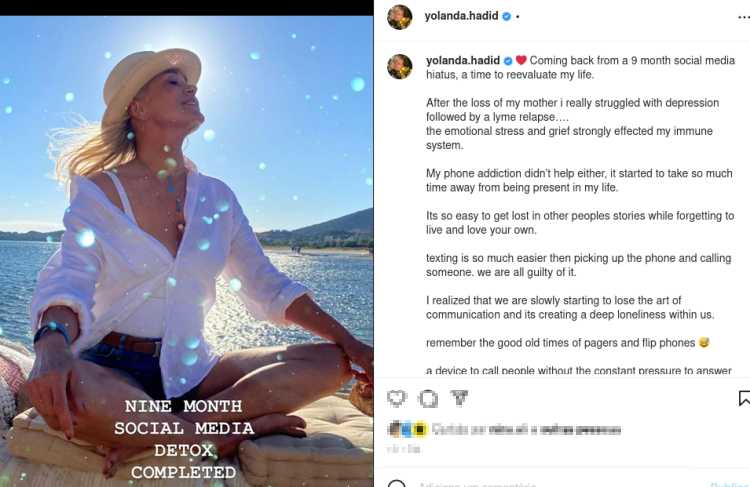The height and width of the screenshot is (487, 750).
Task: Click the "Nine Month Social Media Detox" overlay text
Action: click(x=183, y=439)
